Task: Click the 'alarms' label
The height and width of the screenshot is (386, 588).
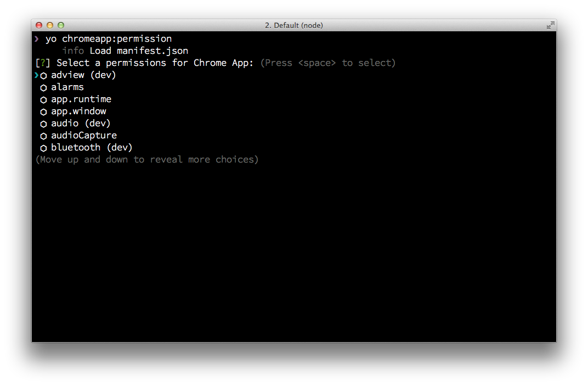Action: [67, 87]
